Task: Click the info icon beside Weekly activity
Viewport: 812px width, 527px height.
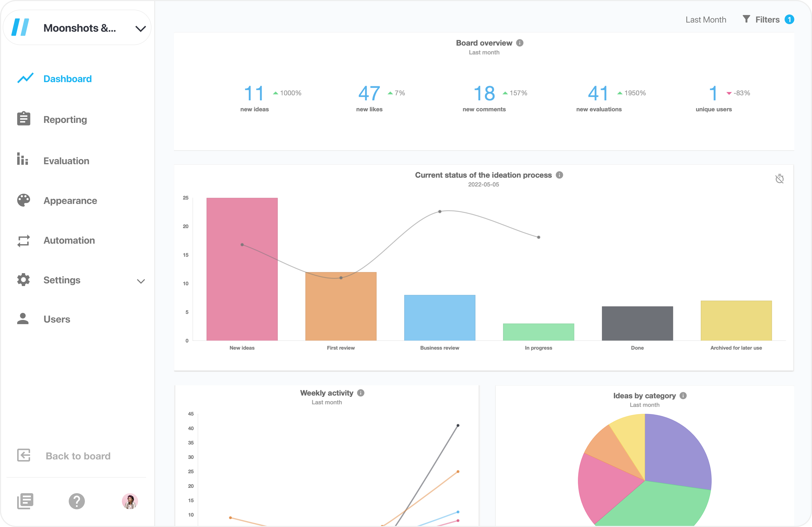Action: pos(361,393)
